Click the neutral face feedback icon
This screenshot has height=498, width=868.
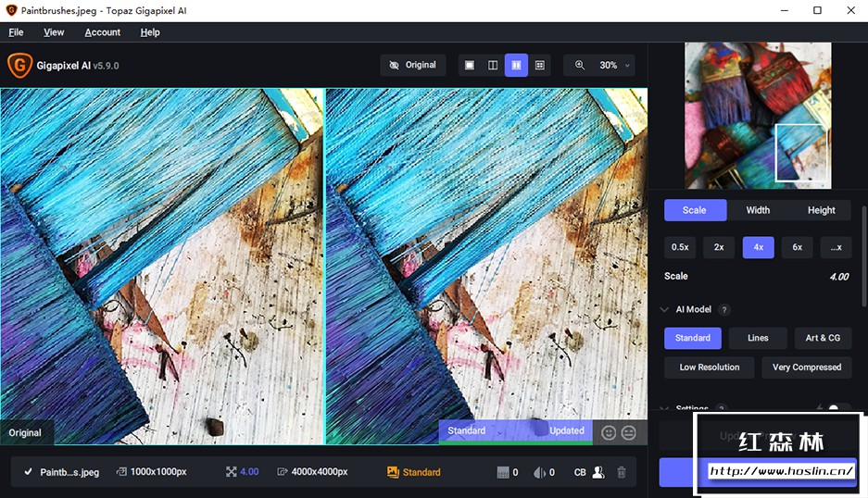click(628, 432)
